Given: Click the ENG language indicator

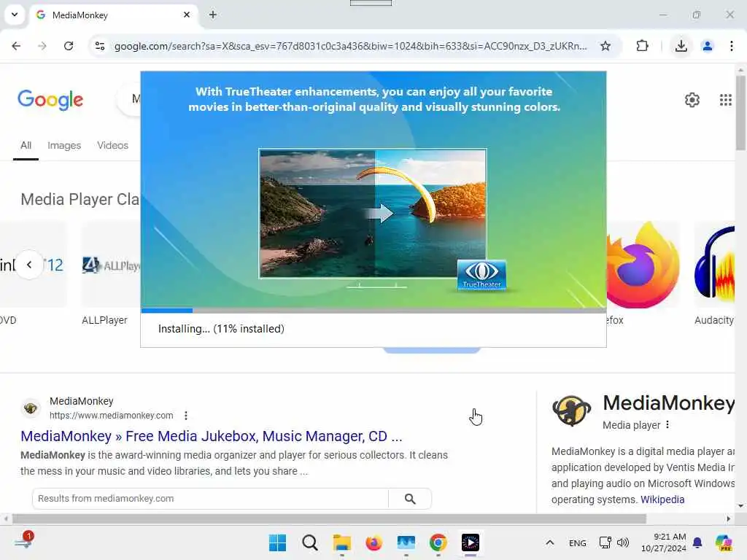Looking at the screenshot, I should [578, 542].
